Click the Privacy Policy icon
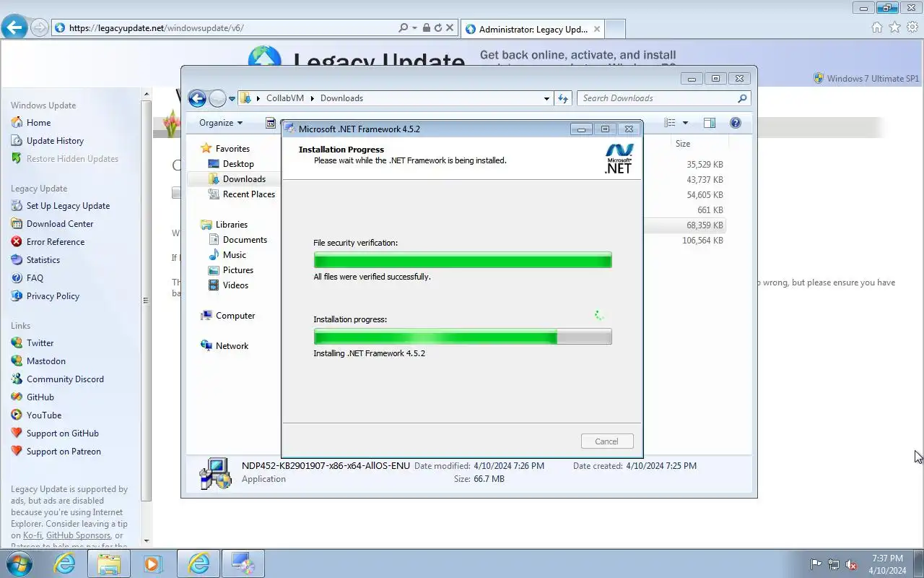Screen dimensions: 924x578 17,296
